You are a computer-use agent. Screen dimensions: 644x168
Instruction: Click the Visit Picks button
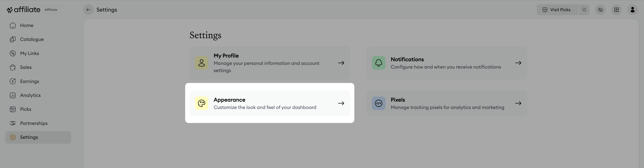[557, 10]
